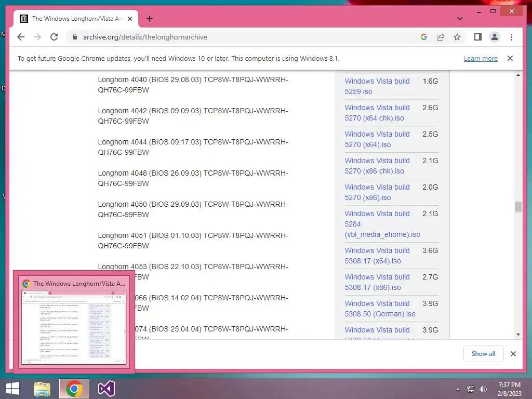The height and width of the screenshot is (399, 532).
Task: Click the taskbar clock showing 7:37 PM
Action: (x=509, y=389)
